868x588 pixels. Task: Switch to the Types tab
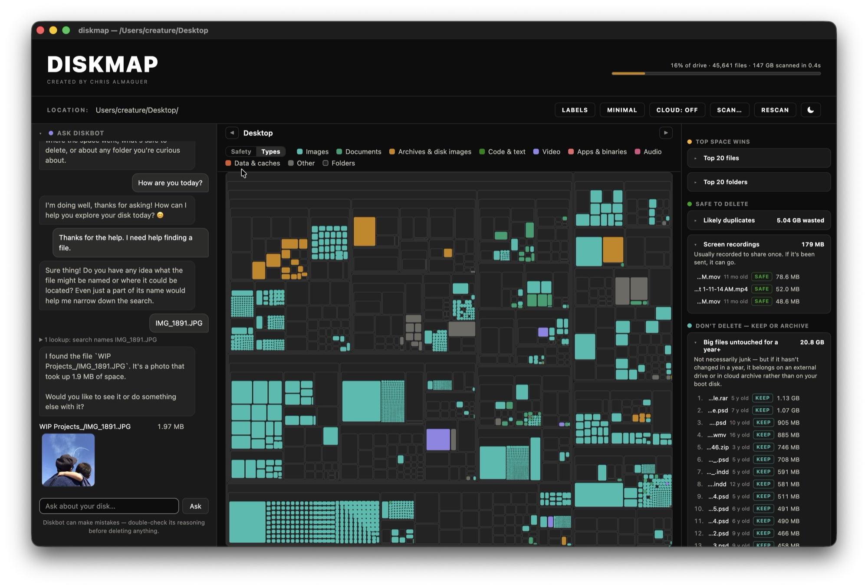pos(271,151)
